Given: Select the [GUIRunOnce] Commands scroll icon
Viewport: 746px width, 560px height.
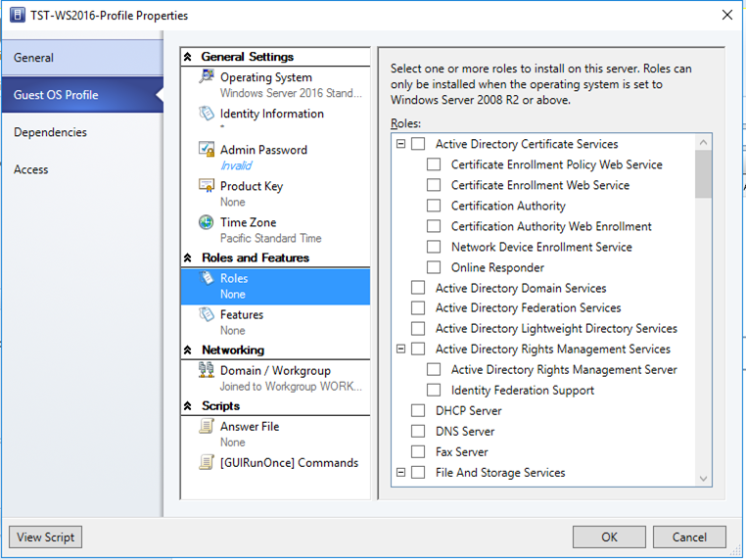Looking at the screenshot, I should coord(207,462).
